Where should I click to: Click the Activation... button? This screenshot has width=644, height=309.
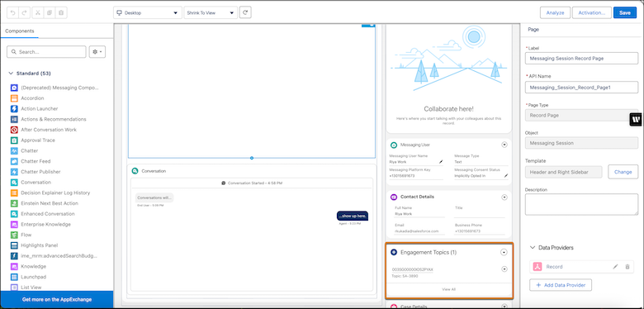click(x=591, y=12)
